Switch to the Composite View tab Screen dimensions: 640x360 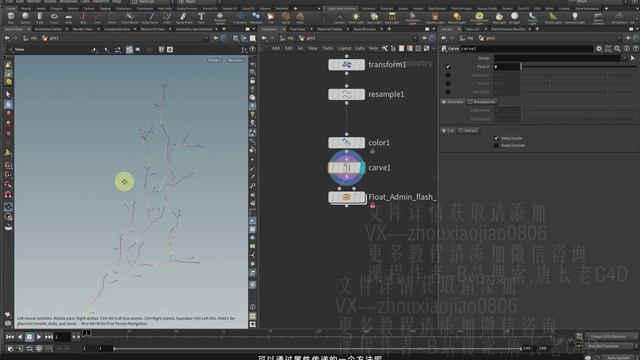coord(117,29)
